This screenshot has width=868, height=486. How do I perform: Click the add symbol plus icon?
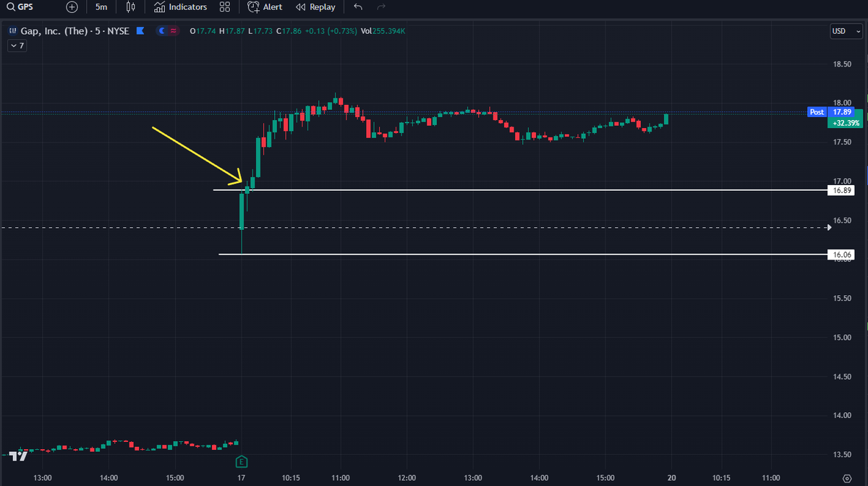point(72,7)
